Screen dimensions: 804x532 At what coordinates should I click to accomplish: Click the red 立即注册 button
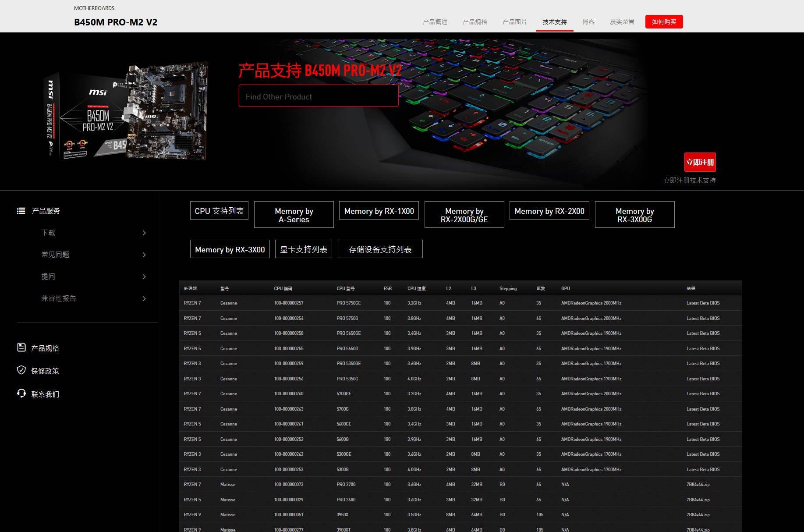(700, 162)
